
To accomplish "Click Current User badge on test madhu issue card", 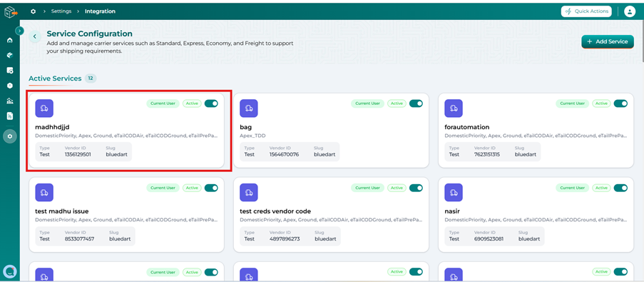I will click(x=163, y=188).
